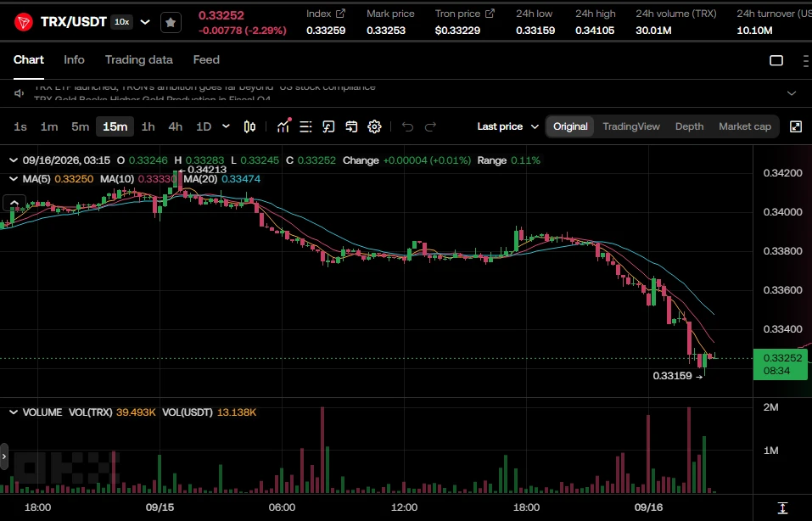The height and width of the screenshot is (521, 812).
Task: Select the 5m timeframe
Action: point(81,126)
